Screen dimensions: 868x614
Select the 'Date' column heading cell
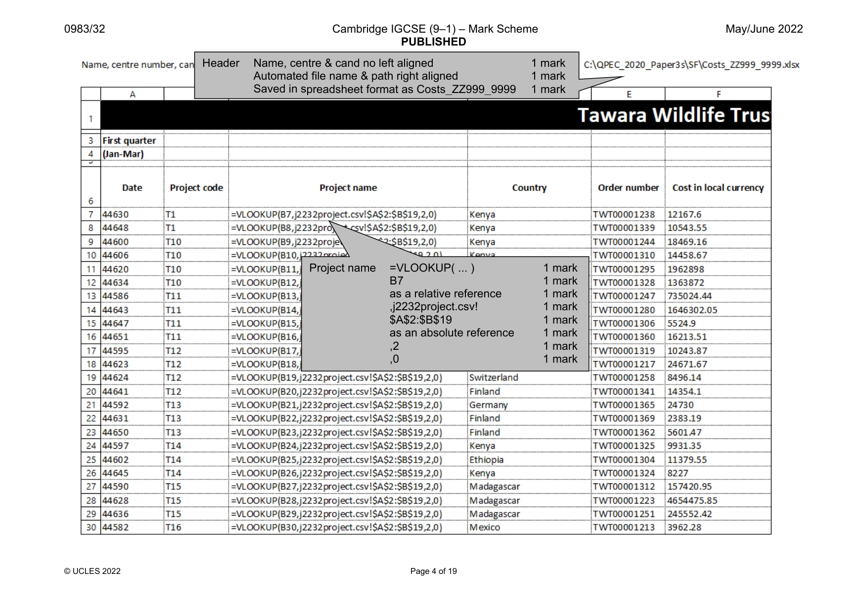132,188
